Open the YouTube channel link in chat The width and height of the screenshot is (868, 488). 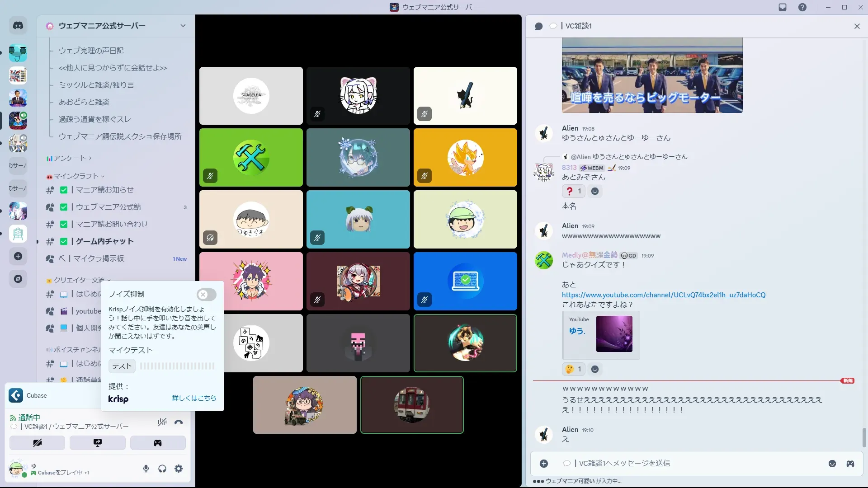pos(663,295)
